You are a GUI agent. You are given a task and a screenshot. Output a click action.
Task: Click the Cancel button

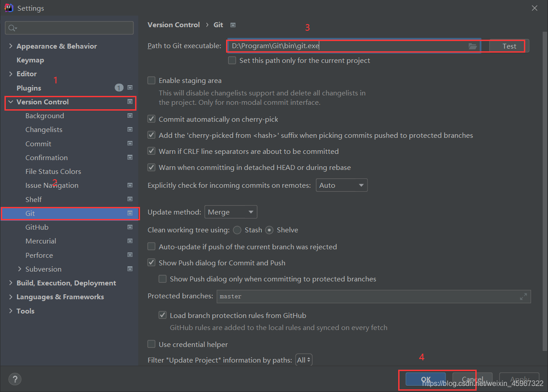pyautogui.click(x=472, y=379)
